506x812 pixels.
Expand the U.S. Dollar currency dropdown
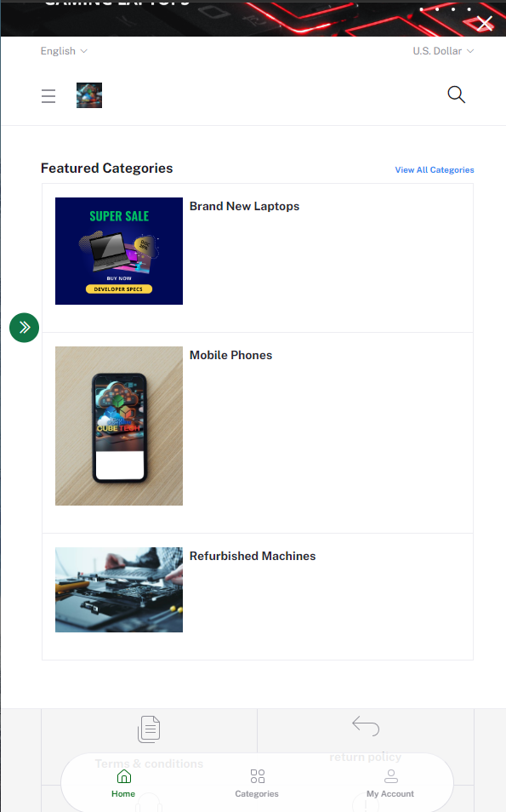coord(443,51)
